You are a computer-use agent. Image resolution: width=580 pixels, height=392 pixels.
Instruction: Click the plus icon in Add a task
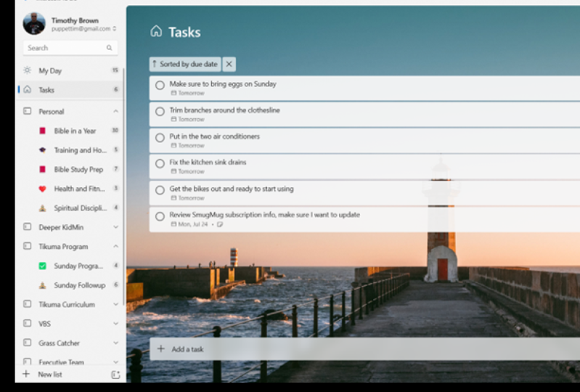(160, 348)
